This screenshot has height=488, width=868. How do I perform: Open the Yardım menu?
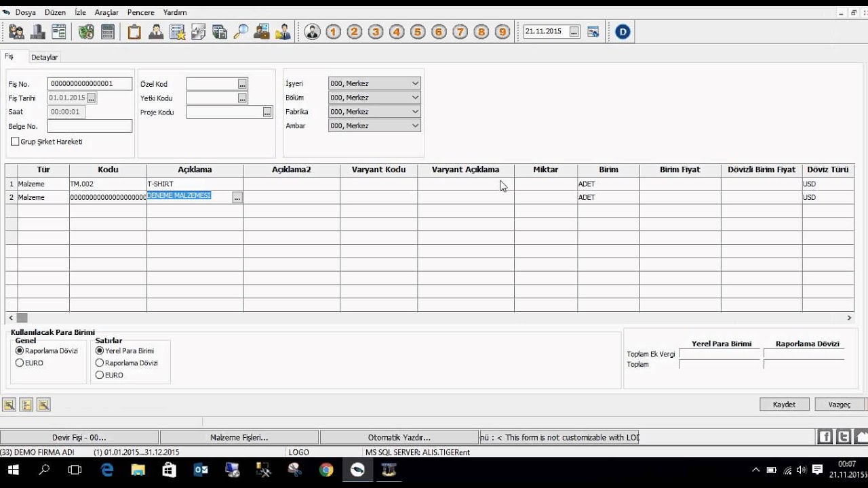point(175,12)
